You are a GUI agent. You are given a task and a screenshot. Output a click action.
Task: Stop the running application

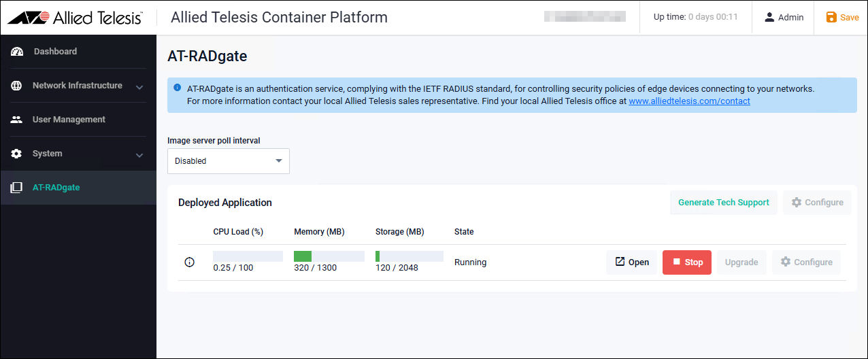point(686,262)
